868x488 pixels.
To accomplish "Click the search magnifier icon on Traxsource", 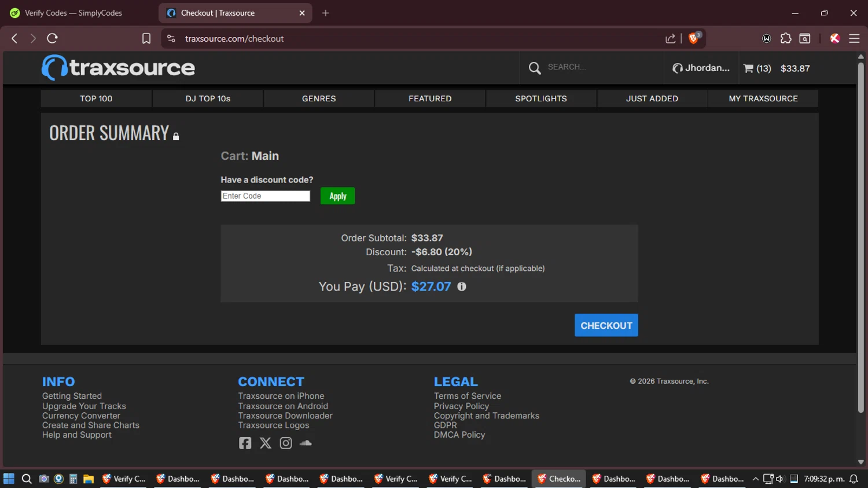I will pyautogui.click(x=535, y=68).
